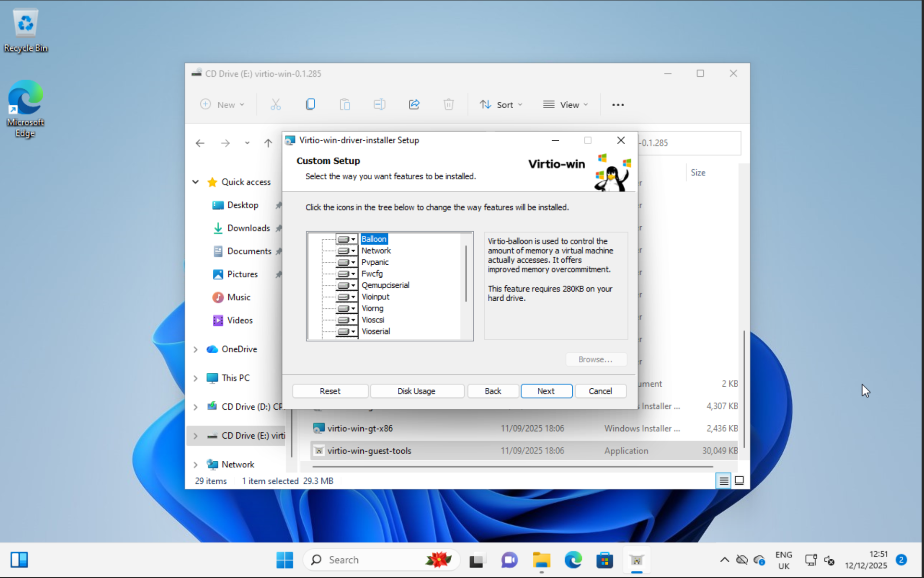Expand the This PC node
The image size is (924, 578).
[196, 378]
